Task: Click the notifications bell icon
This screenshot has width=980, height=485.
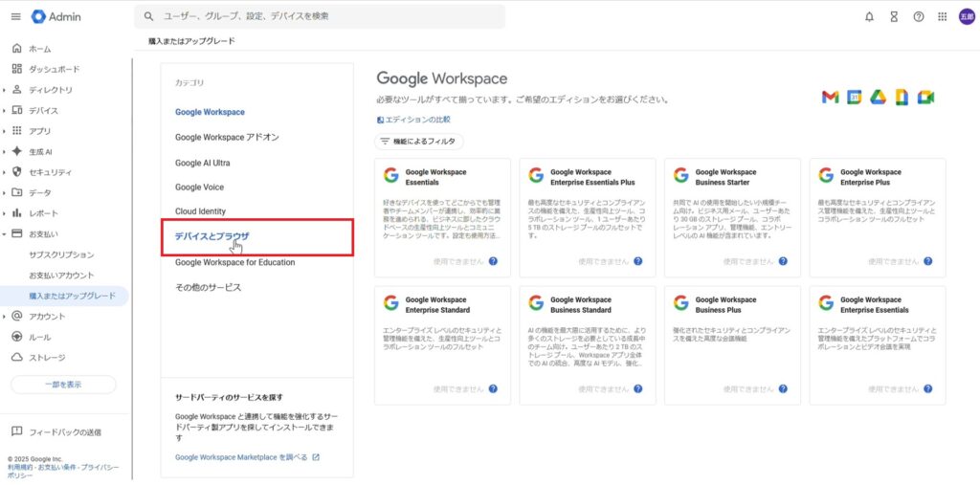Action: click(x=869, y=16)
